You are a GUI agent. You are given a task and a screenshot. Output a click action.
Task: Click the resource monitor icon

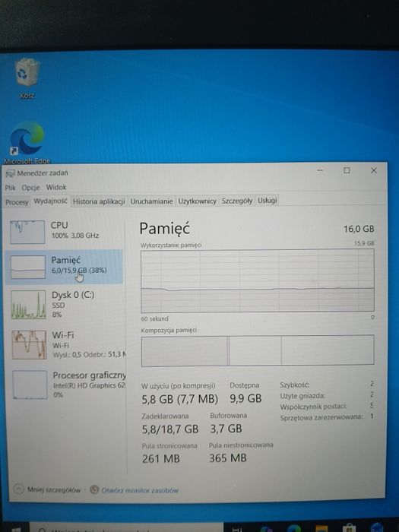point(94,490)
